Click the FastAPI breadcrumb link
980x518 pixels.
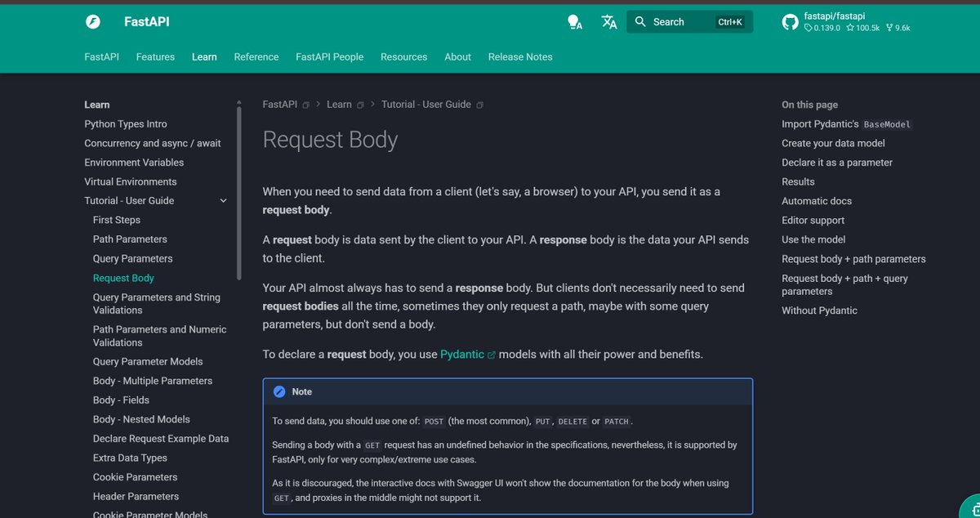click(x=280, y=105)
